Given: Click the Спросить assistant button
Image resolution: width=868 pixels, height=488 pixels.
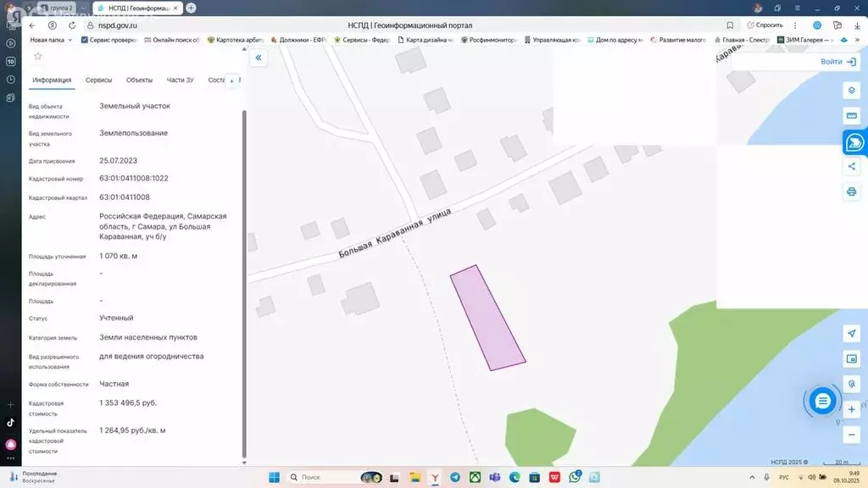Looking at the screenshot, I should [765, 25].
